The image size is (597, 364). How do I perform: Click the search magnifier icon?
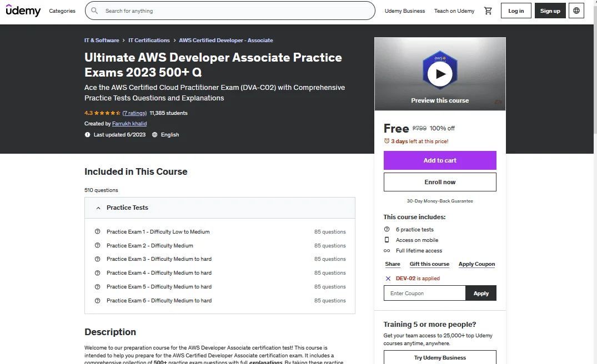(94, 11)
